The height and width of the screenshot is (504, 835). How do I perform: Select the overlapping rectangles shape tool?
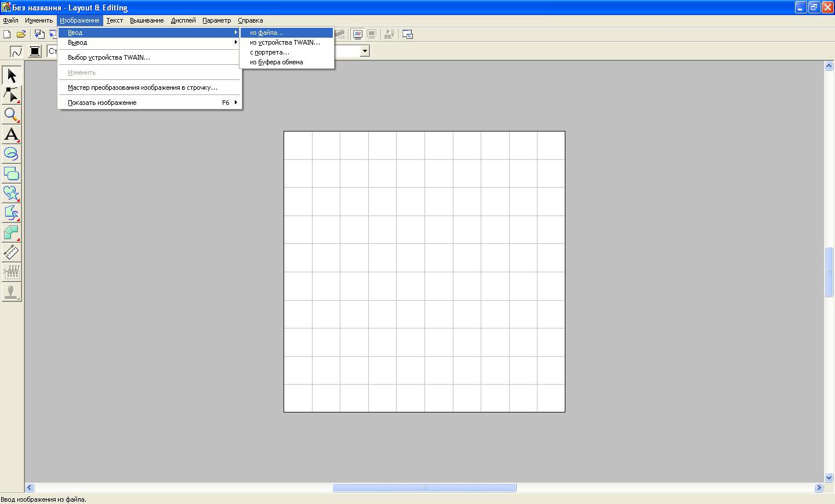pyautogui.click(x=12, y=173)
